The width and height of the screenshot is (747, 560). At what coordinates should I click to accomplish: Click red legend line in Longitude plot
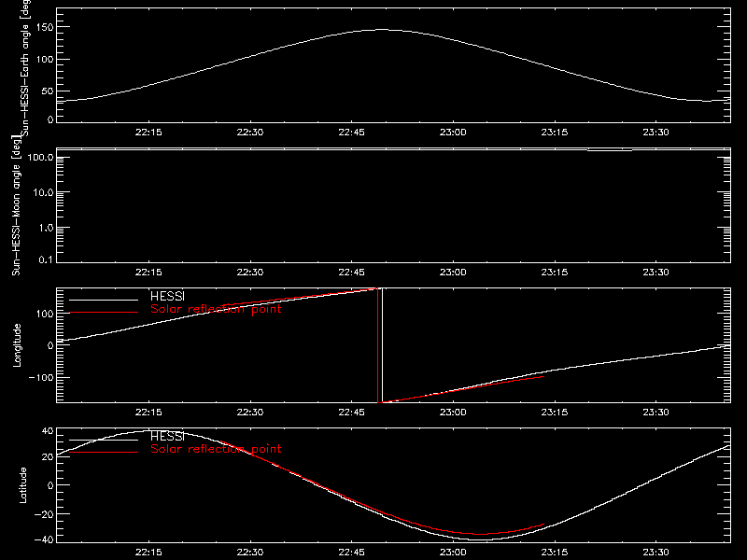[104, 313]
